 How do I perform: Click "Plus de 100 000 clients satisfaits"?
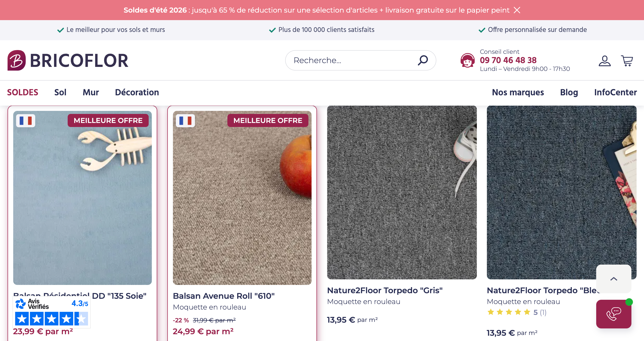click(326, 30)
